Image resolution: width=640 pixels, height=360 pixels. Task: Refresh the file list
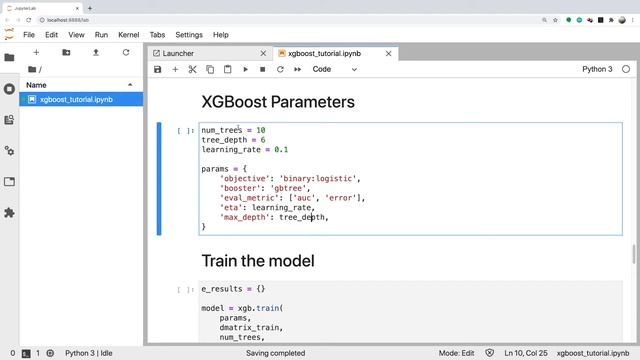[126, 52]
